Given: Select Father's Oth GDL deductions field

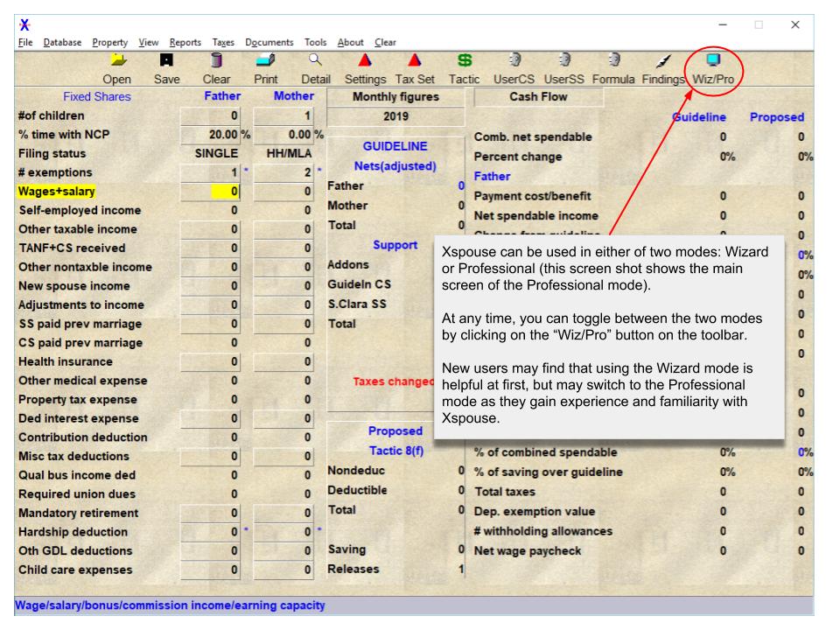Looking at the screenshot, I should tap(210, 550).
